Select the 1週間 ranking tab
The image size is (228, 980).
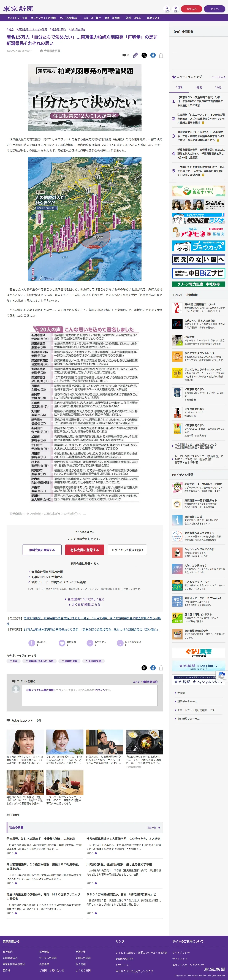pyautogui.click(x=199, y=88)
